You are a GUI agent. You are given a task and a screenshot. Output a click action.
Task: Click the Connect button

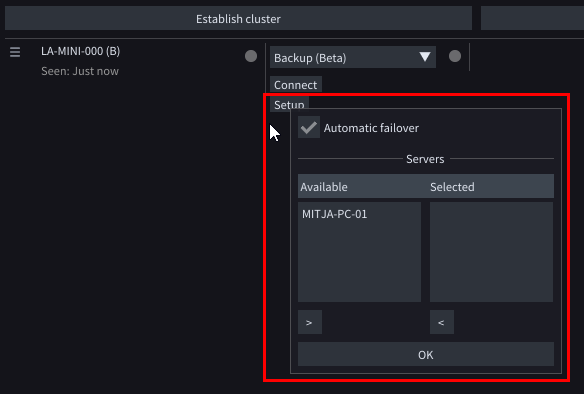296,85
